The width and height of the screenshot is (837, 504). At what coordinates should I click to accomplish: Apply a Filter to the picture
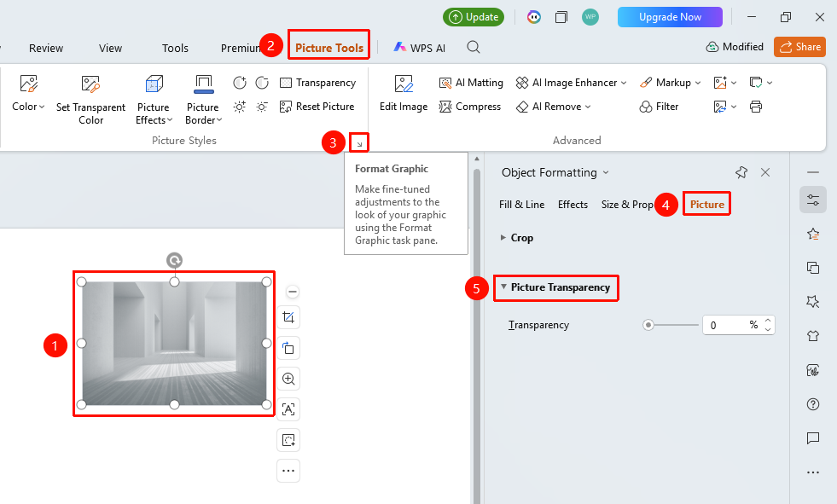coord(659,107)
